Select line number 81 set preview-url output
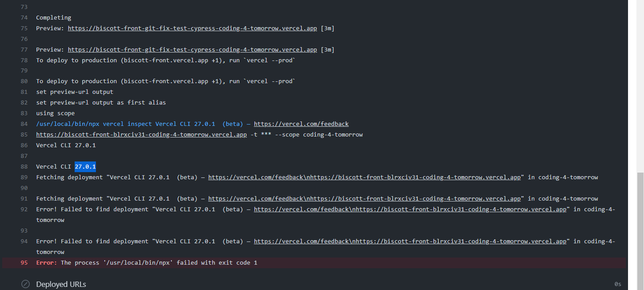 point(24,92)
